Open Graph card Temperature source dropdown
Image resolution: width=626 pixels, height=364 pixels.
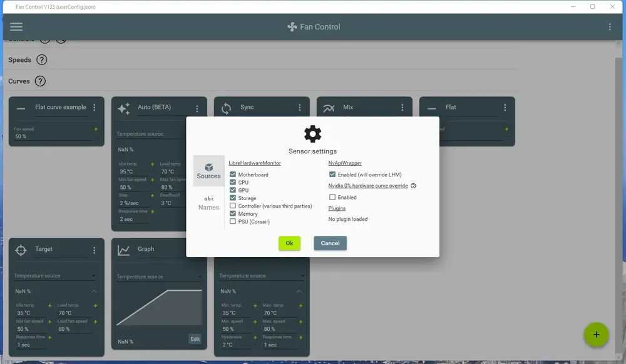pos(158,276)
